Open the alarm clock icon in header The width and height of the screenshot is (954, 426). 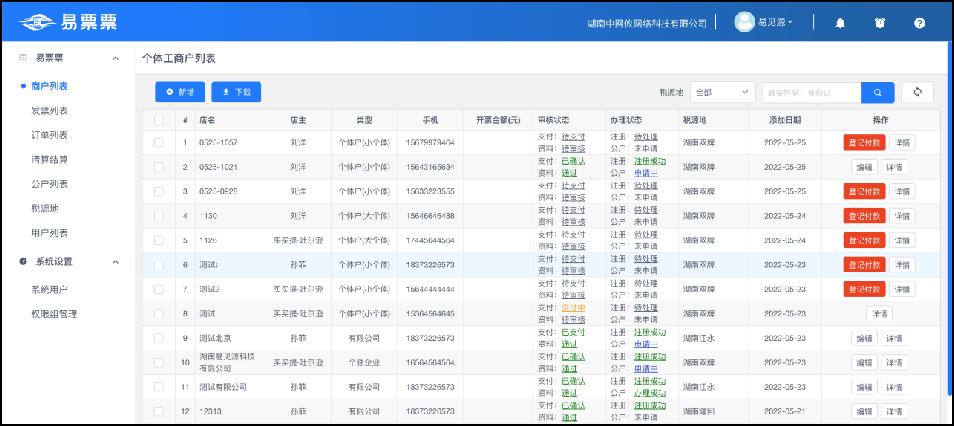(x=880, y=23)
